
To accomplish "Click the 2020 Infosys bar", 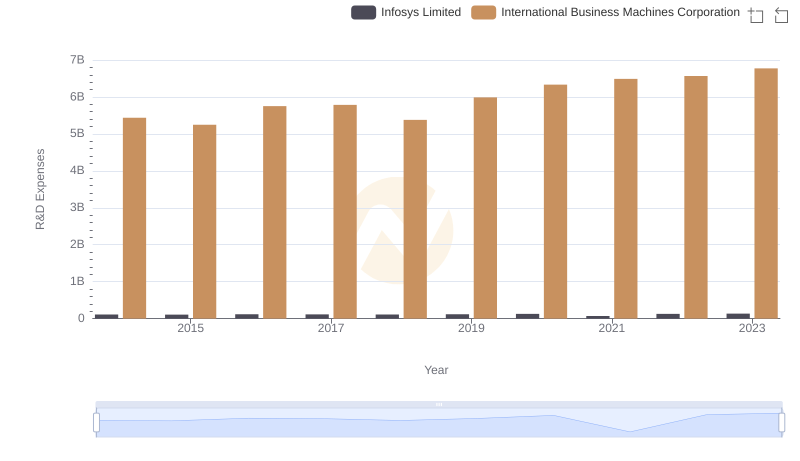I will click(528, 316).
